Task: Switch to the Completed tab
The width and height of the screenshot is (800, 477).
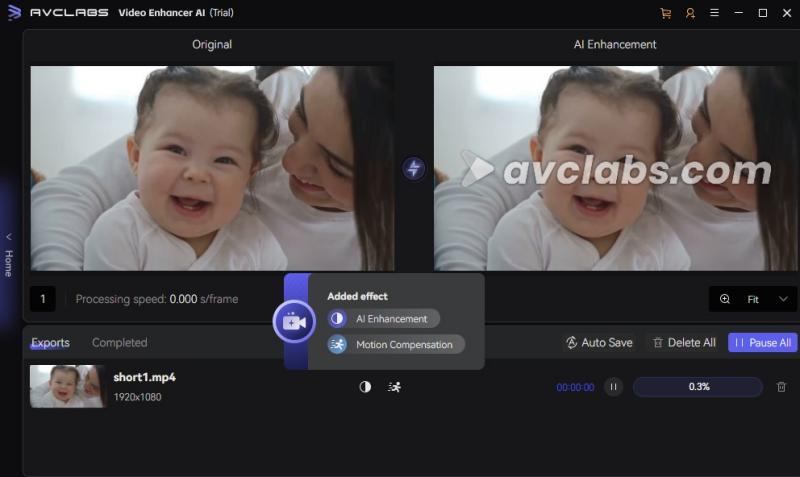Action: click(119, 343)
